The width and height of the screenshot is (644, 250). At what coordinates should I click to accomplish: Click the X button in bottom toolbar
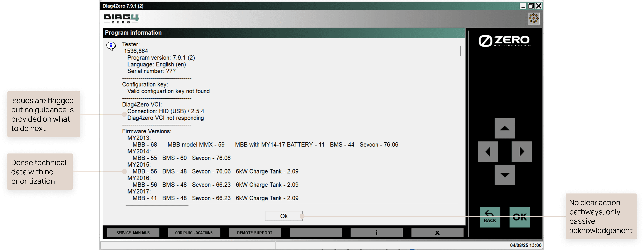coord(437,233)
